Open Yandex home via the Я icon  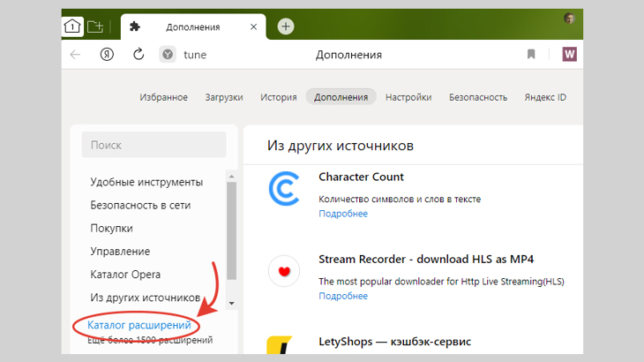(x=107, y=55)
